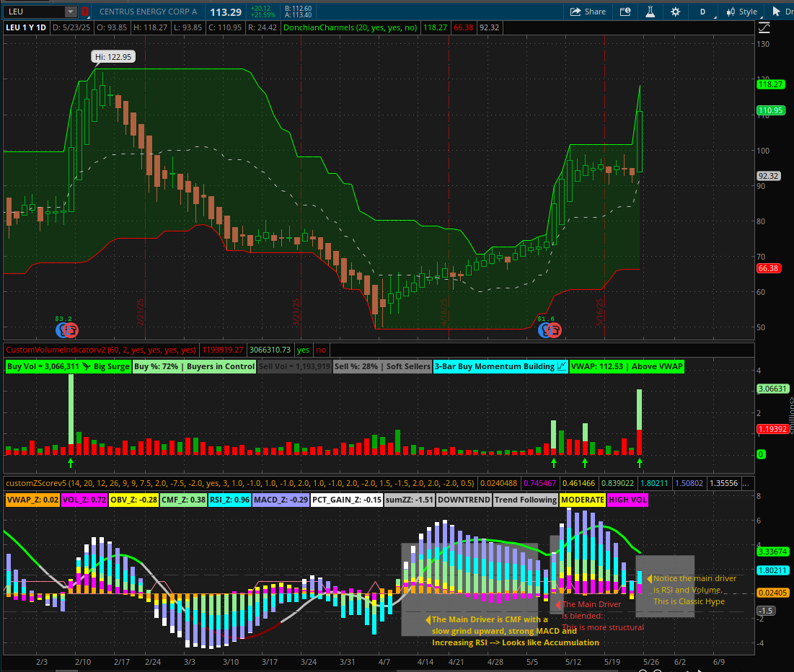Click the green 118.27 price-axis bubble

pyautogui.click(x=770, y=84)
